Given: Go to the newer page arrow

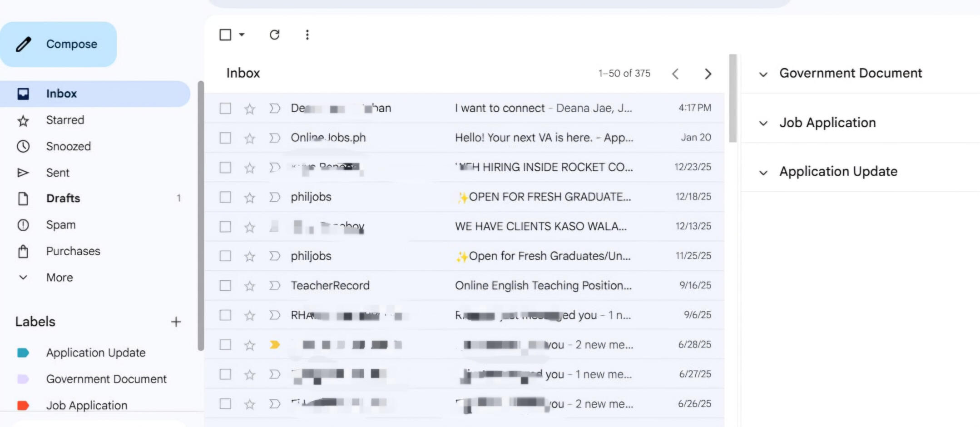Looking at the screenshot, I should pos(675,74).
